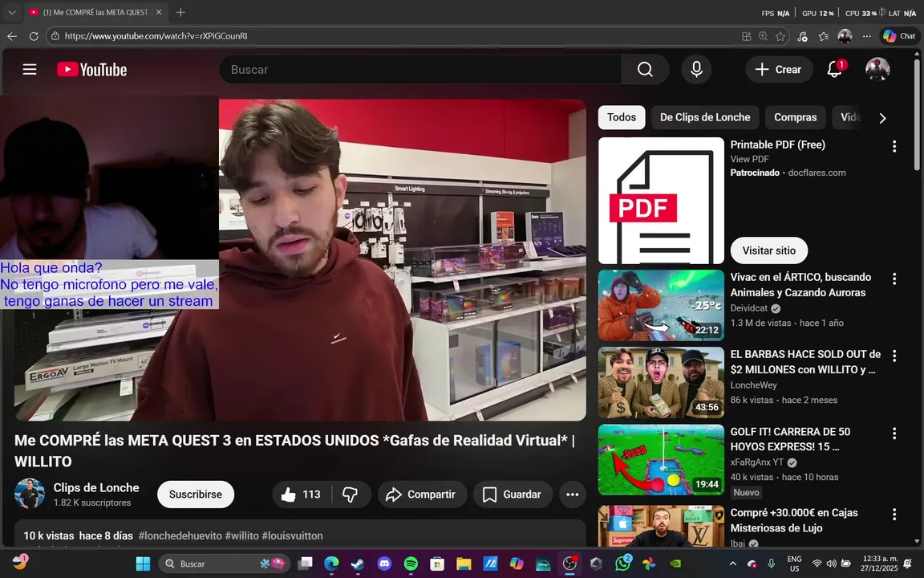Open the Clips de Lonche channel avatar
The width and height of the screenshot is (924, 578).
pos(30,494)
